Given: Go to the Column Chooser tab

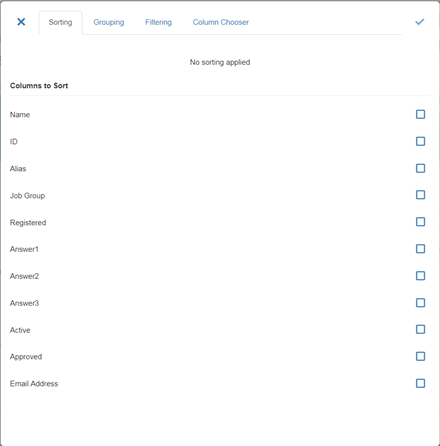Looking at the screenshot, I should 221,22.
